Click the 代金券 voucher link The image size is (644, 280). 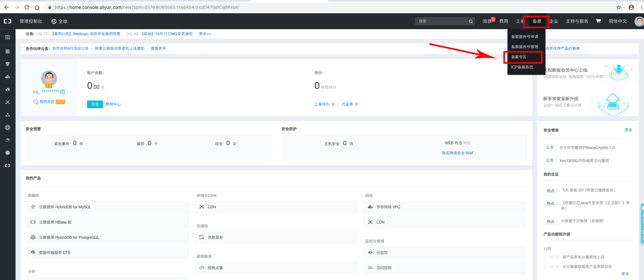(347, 104)
